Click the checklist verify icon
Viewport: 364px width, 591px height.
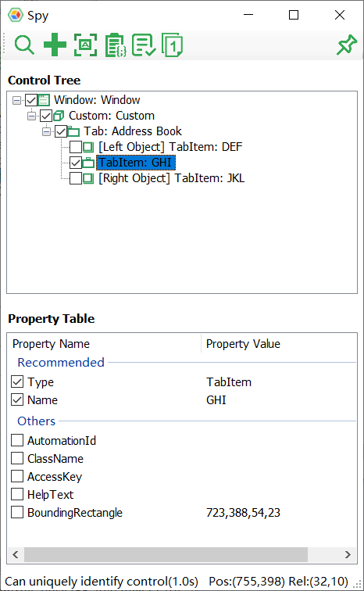[144, 45]
